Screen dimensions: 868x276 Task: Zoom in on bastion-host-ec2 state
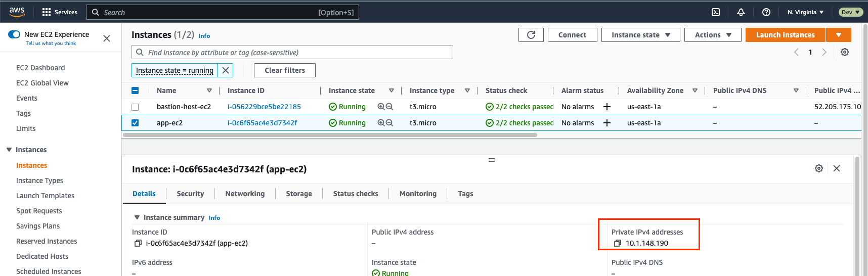pyautogui.click(x=381, y=107)
